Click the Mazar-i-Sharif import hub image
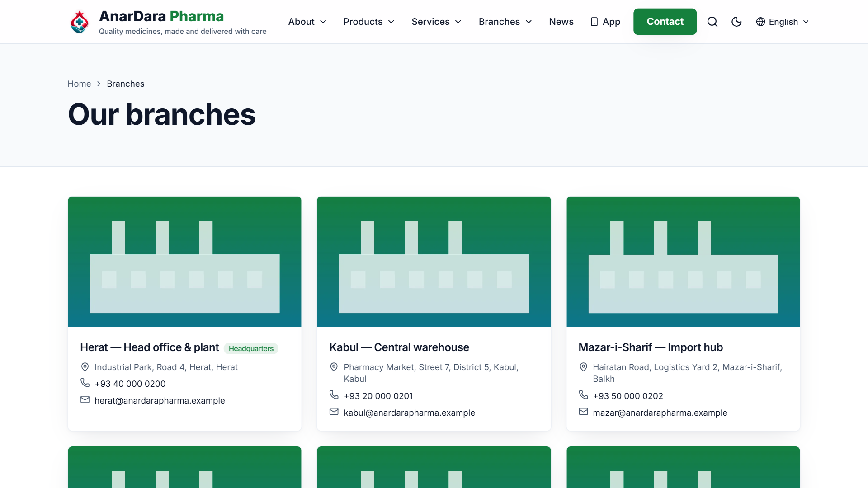The height and width of the screenshot is (488, 868). [683, 262]
